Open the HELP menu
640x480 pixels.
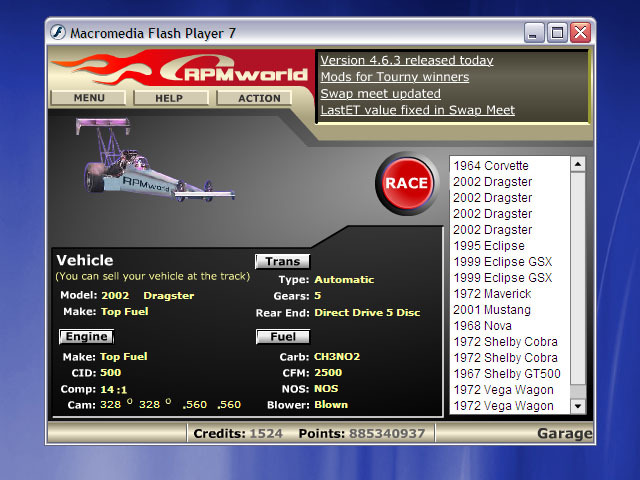tap(169, 98)
